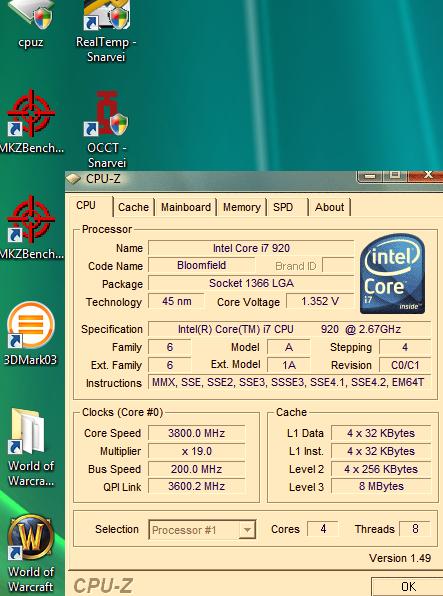
Task: Click the Ext. Model value 1A
Action: [289, 365]
